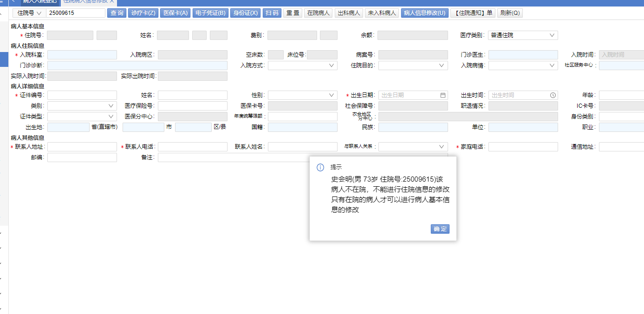
Task: Focus the 姓名 field in 病人详细信息
Action: (193, 95)
